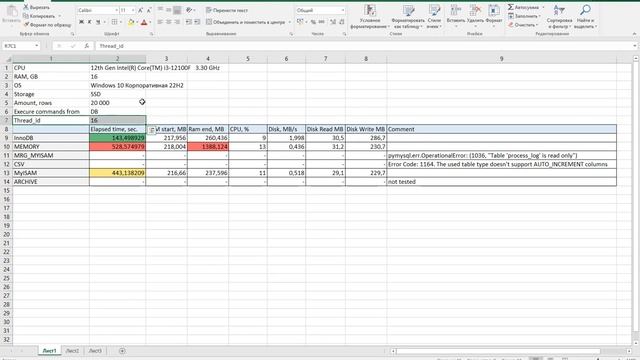Open Find and Select (Найти и выделить)
The width and height of the screenshot is (640, 360).
[585, 17]
